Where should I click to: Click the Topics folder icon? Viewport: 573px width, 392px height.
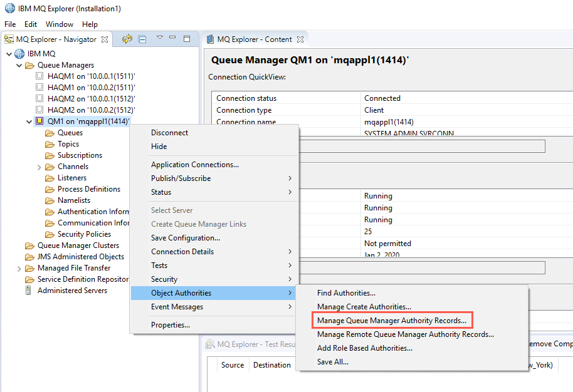click(50, 145)
